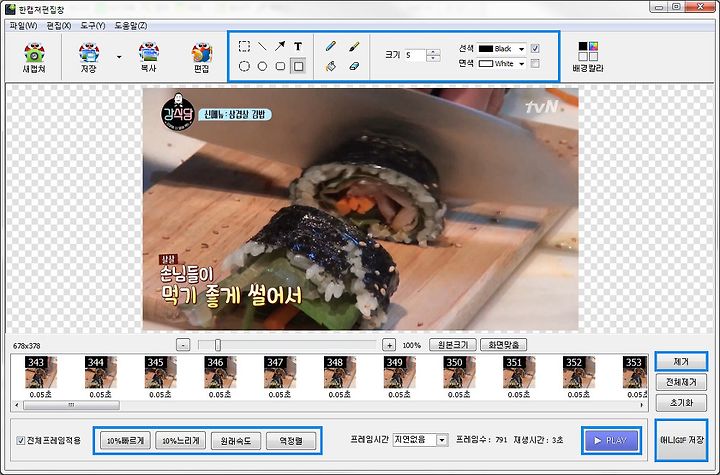The width and height of the screenshot is (720, 475).
Task: Select the circle shape tool
Action: point(262,66)
